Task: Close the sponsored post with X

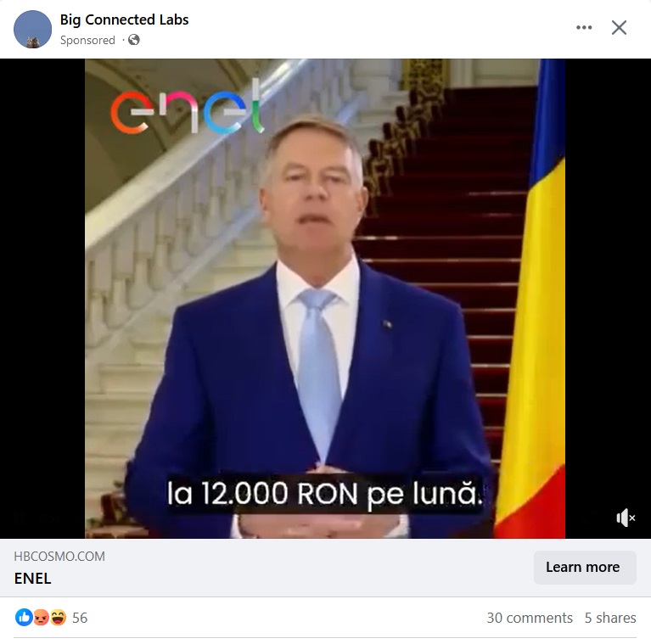Action: (x=619, y=28)
